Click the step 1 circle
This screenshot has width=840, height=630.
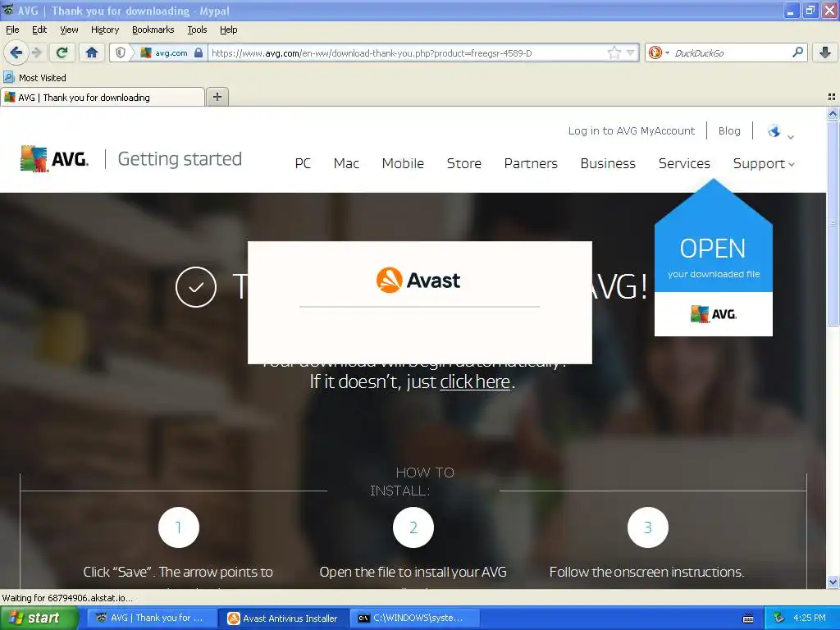[x=178, y=527]
